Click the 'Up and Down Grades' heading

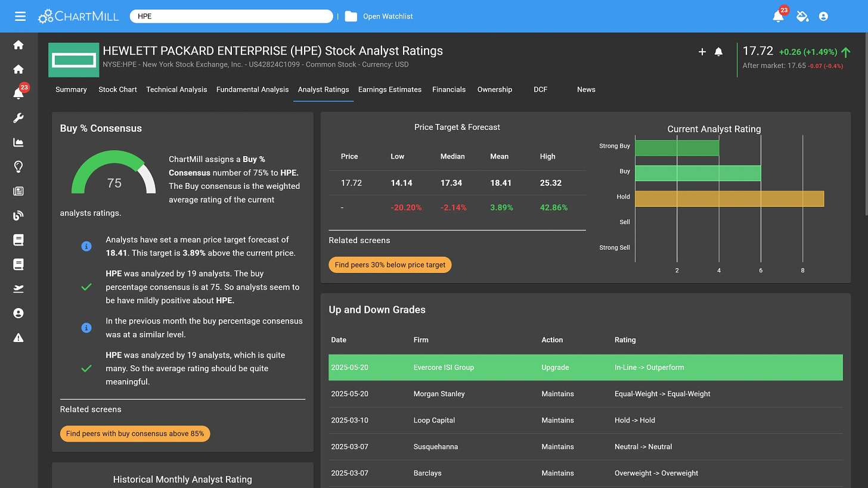(x=377, y=310)
